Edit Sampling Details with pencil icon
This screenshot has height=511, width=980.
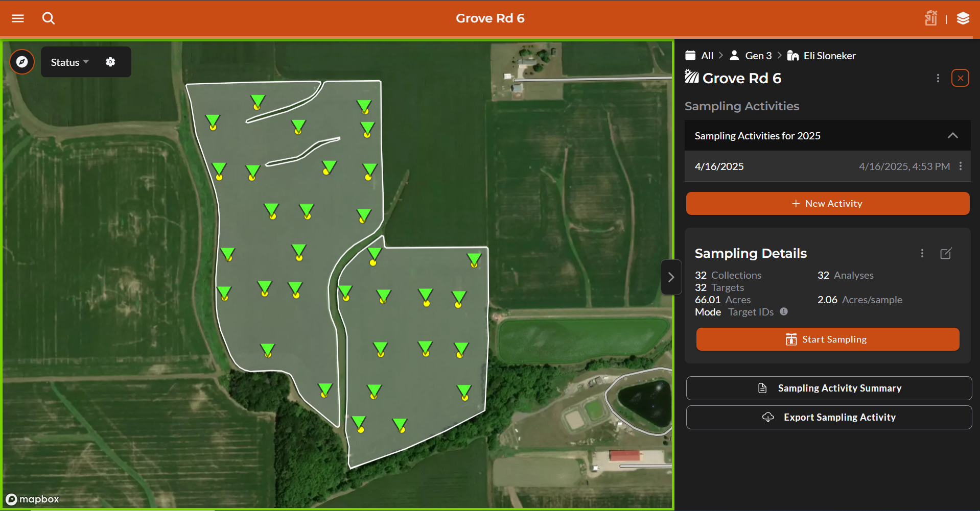946,253
